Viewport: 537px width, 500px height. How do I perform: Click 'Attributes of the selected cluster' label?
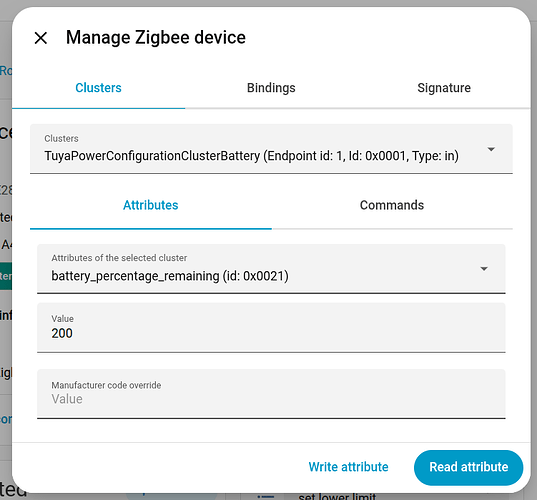coord(119,258)
